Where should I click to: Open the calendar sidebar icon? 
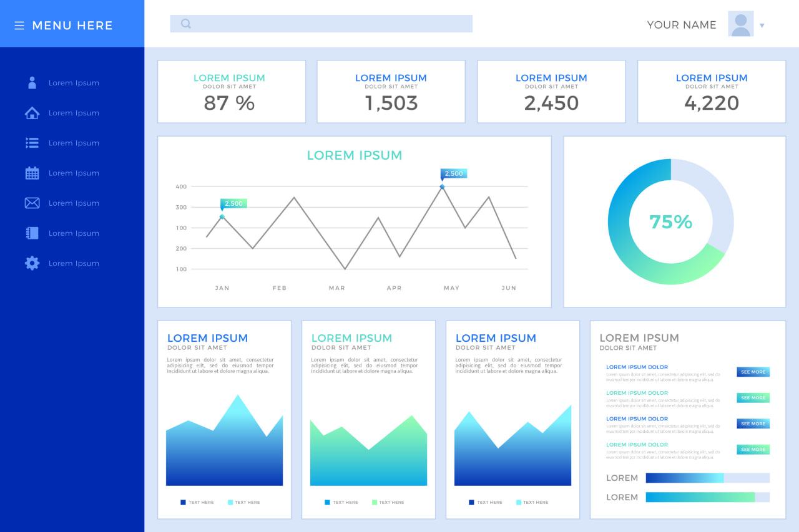coord(32,173)
